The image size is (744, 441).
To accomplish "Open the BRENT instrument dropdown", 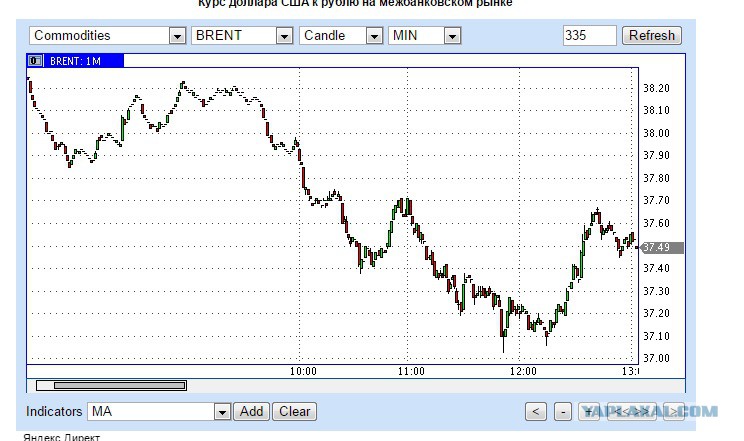I will 242,36.
